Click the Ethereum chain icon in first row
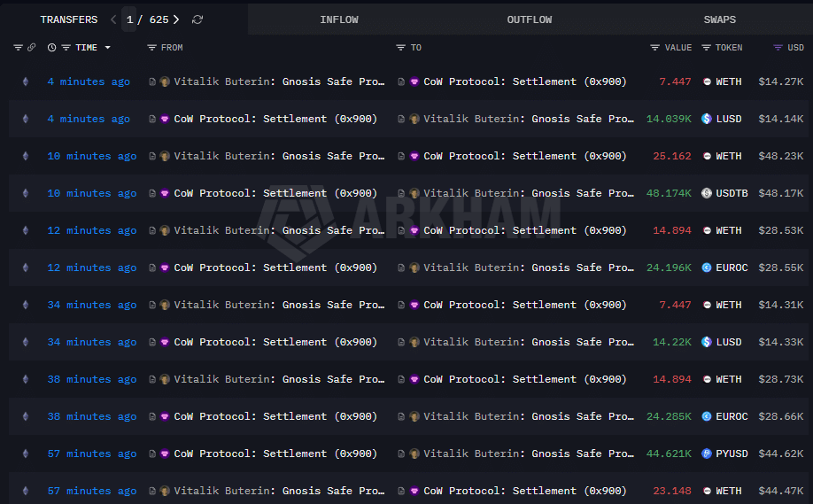This screenshot has height=504, width=813. 25,81
